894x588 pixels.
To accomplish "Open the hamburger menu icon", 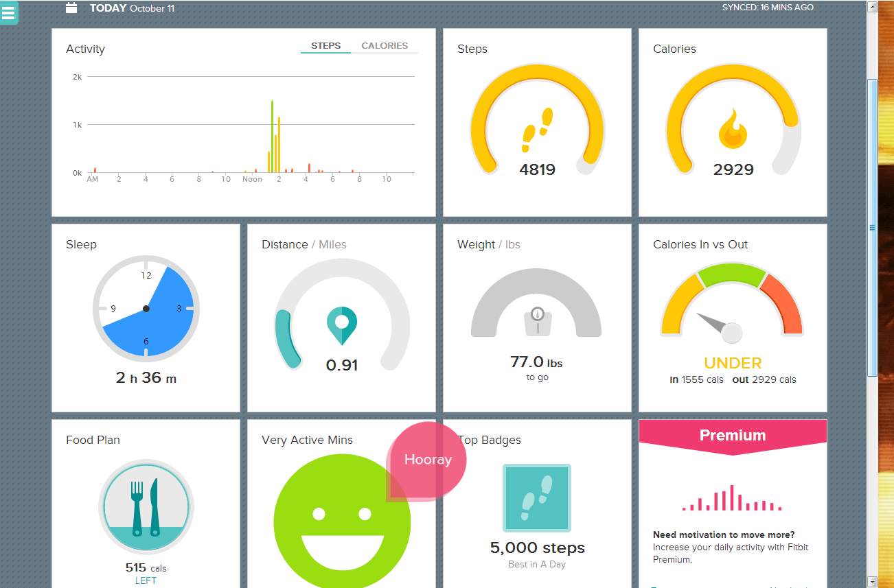I will click(8, 12).
